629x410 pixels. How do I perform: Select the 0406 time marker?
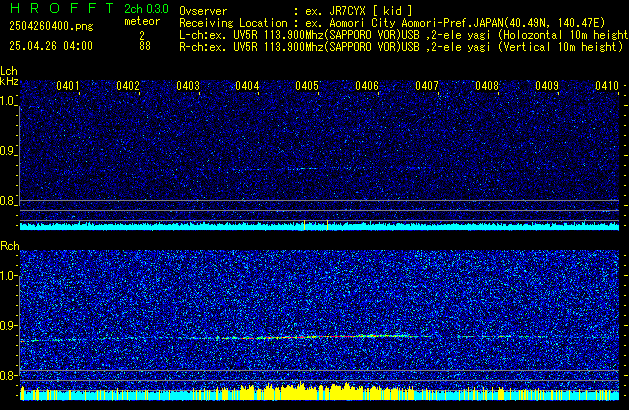click(x=367, y=86)
